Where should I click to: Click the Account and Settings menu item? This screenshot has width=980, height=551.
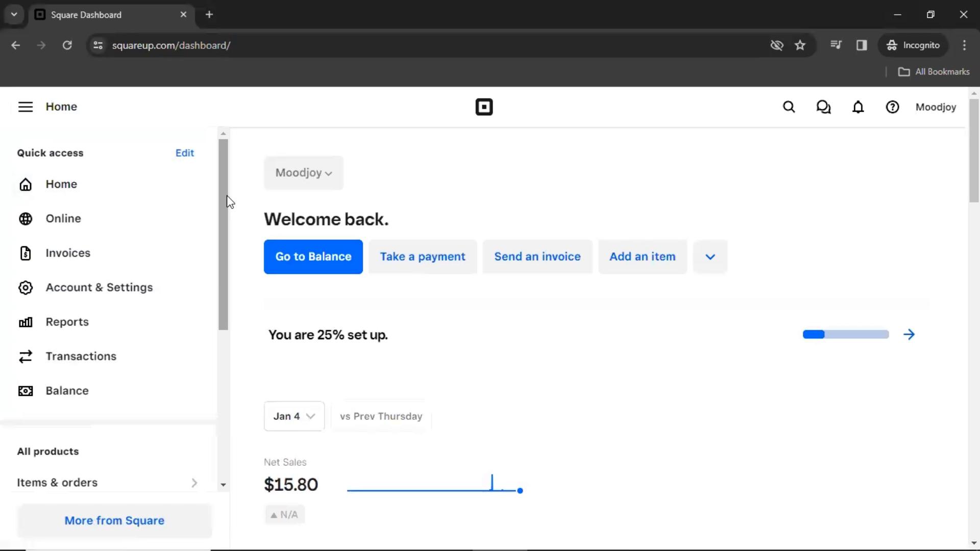click(x=99, y=287)
